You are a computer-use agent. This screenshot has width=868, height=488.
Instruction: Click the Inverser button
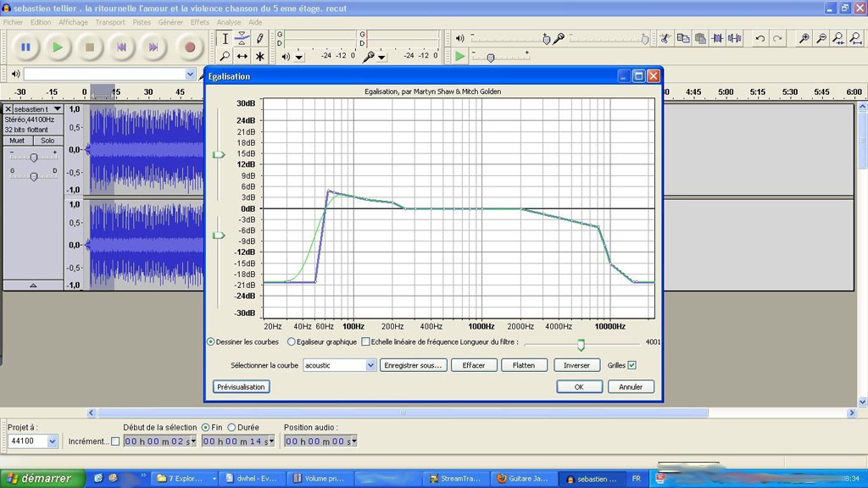[x=576, y=365]
